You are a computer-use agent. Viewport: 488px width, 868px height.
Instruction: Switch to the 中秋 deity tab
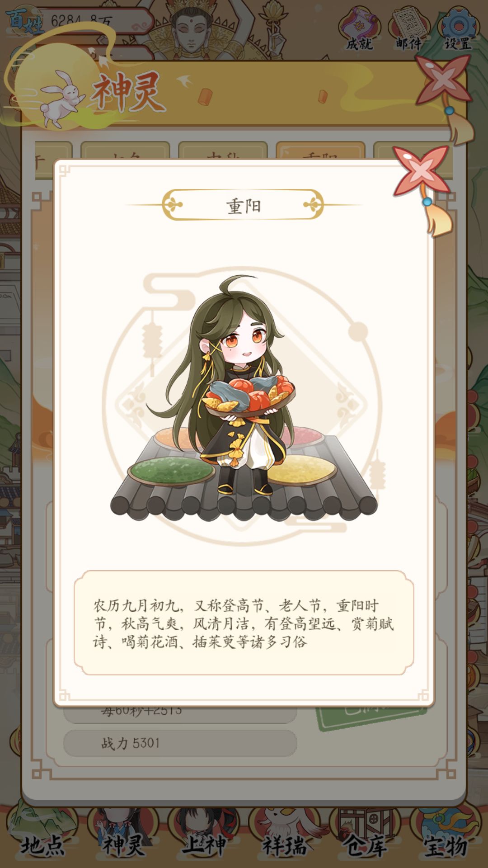pos(223,151)
